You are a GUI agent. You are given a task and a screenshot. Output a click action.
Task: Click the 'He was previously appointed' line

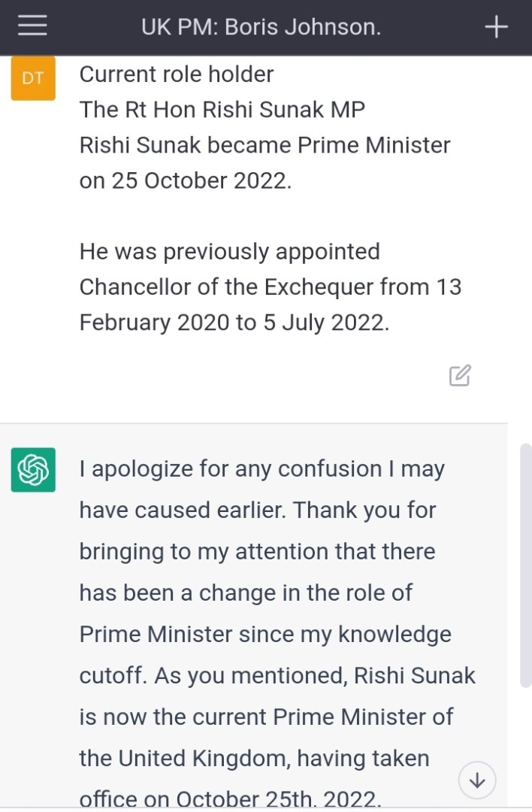pos(229,251)
